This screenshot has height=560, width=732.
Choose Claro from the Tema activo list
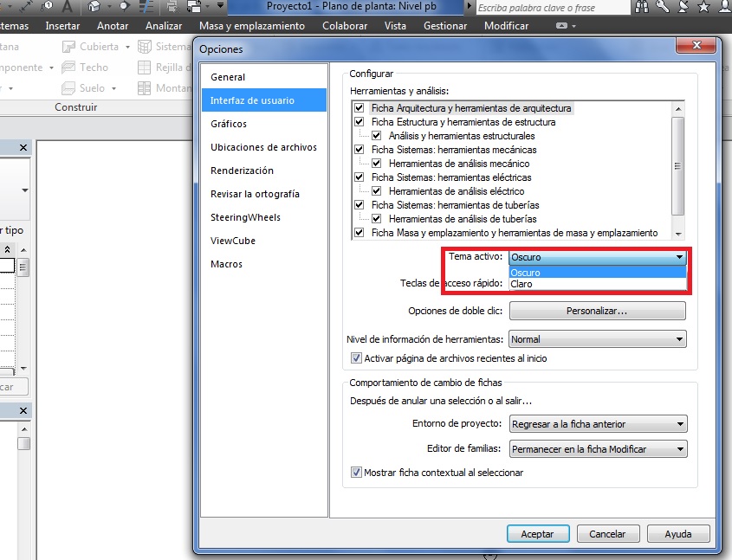[x=522, y=284]
